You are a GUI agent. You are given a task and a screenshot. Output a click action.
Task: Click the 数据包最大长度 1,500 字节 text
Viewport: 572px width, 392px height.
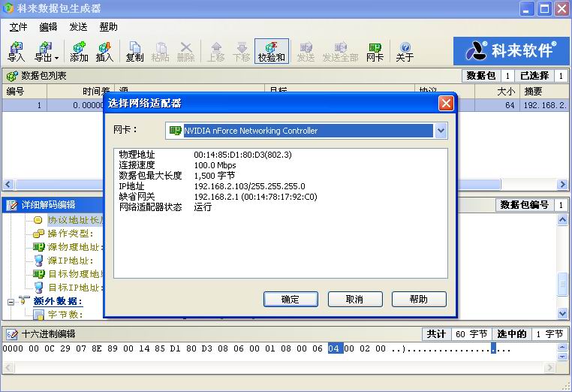click(x=214, y=176)
